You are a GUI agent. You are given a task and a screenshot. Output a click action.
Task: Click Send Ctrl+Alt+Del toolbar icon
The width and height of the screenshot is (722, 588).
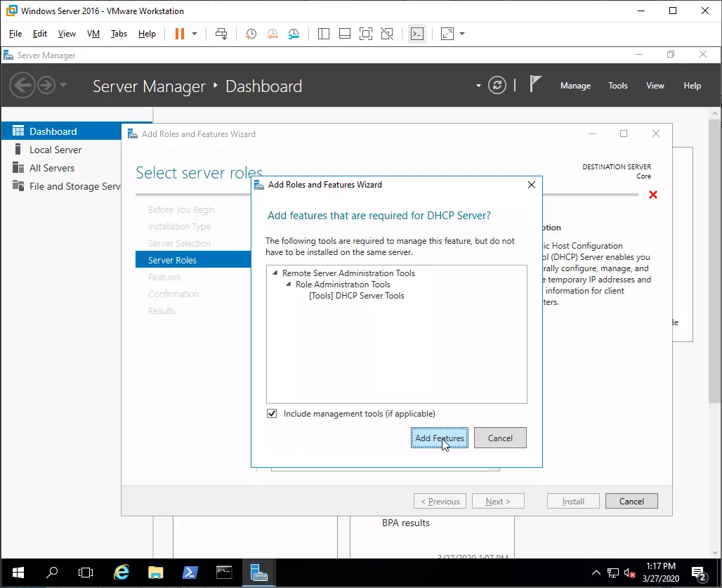point(221,34)
